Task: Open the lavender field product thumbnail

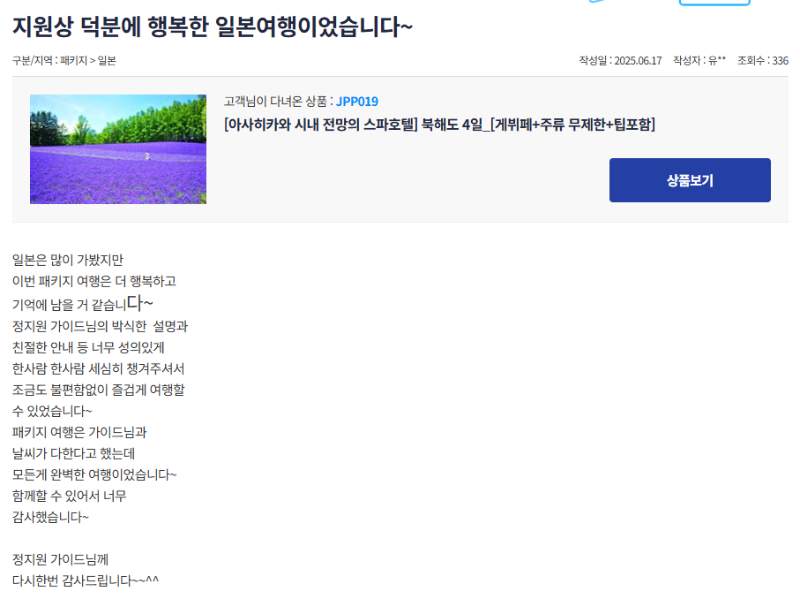Action: (x=118, y=149)
